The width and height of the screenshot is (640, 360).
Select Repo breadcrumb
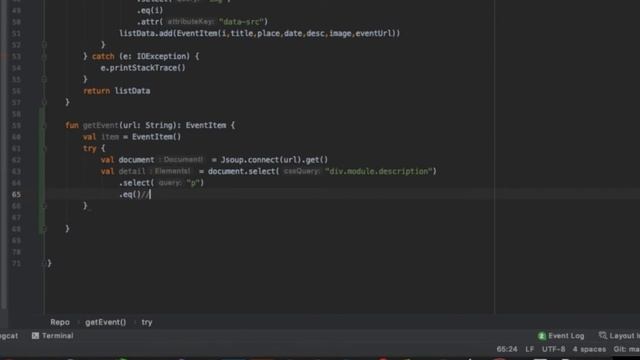click(x=60, y=322)
